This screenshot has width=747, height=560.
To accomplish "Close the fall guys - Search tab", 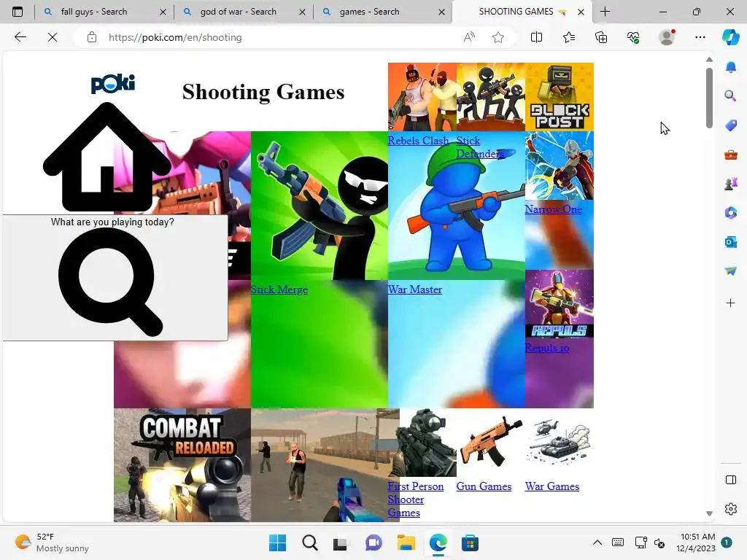I will [163, 12].
